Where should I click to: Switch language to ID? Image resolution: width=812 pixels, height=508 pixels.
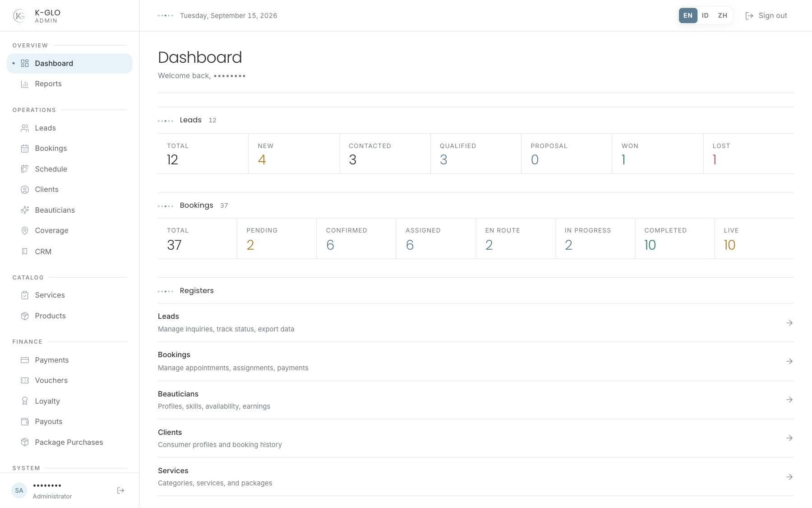705,15
